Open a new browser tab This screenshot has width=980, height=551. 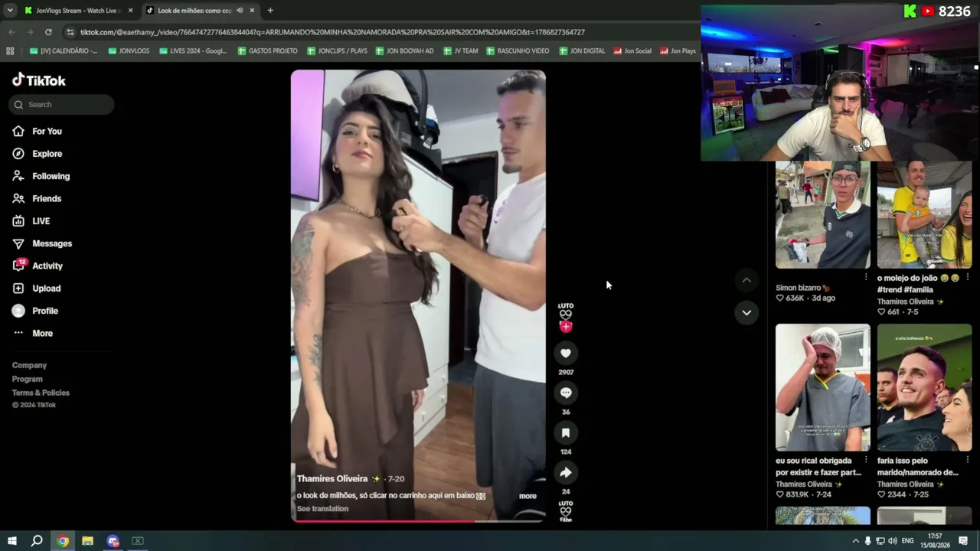click(x=270, y=11)
